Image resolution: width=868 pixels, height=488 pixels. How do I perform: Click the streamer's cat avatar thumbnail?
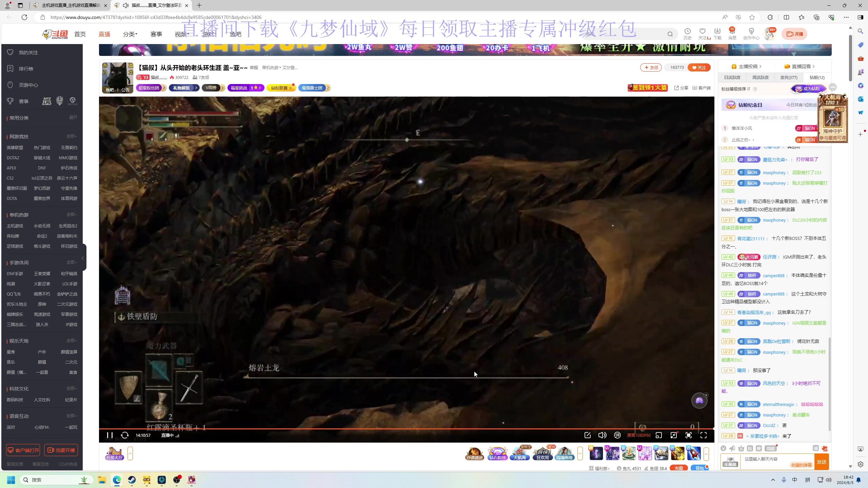tap(117, 78)
